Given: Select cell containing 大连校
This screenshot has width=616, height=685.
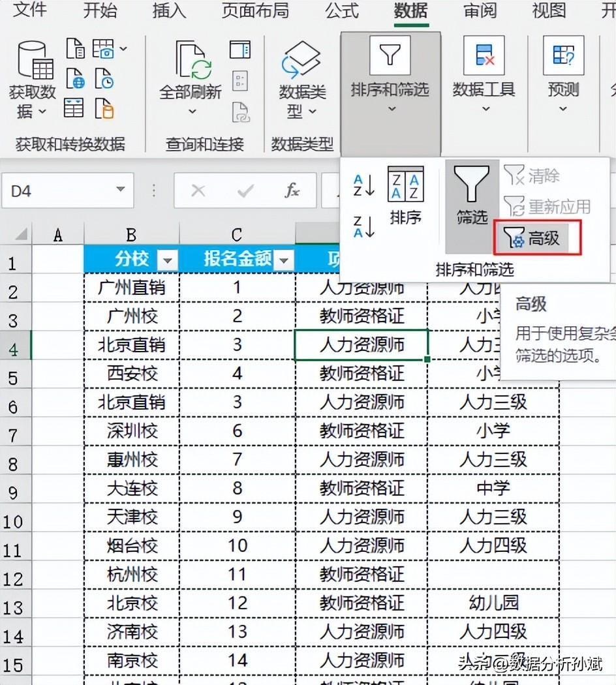Looking at the screenshot, I should tap(132, 488).
